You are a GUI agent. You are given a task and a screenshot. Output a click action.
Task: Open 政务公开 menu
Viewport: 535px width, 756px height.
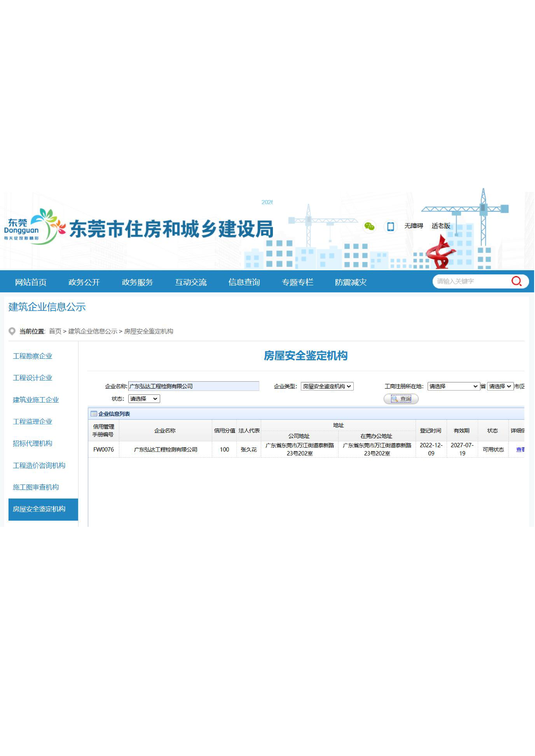click(x=84, y=282)
